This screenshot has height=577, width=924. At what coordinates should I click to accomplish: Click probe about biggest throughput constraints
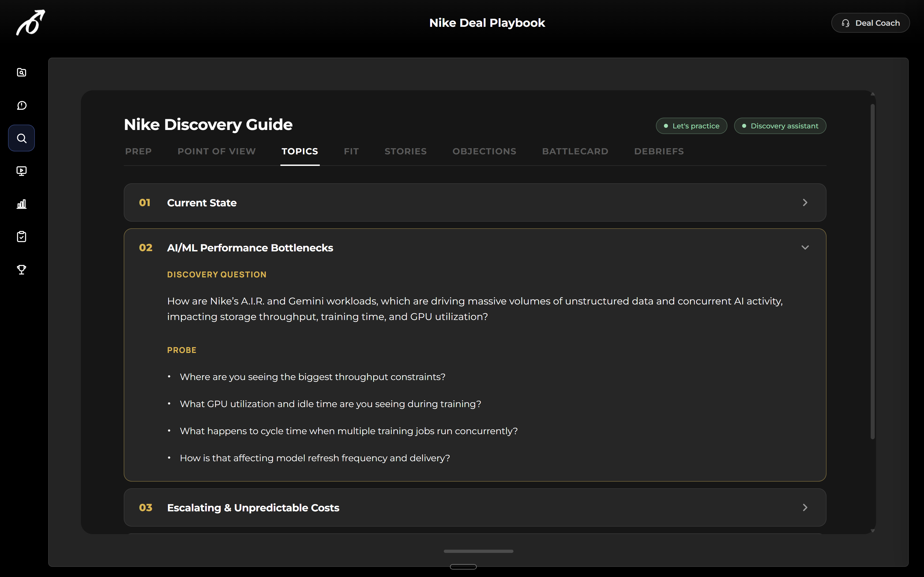tap(313, 377)
